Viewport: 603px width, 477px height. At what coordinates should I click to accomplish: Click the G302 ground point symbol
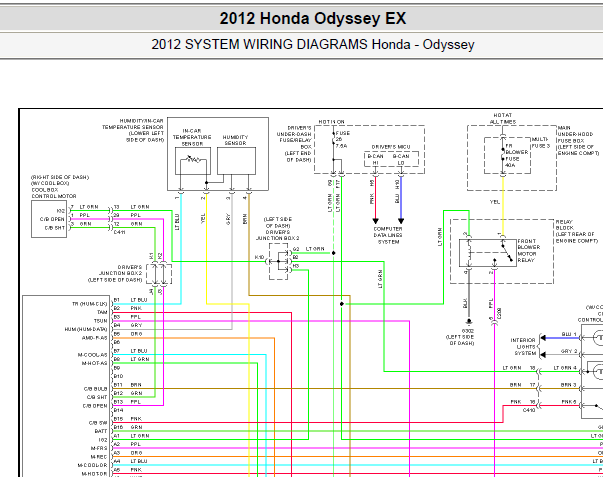pyautogui.click(x=468, y=321)
